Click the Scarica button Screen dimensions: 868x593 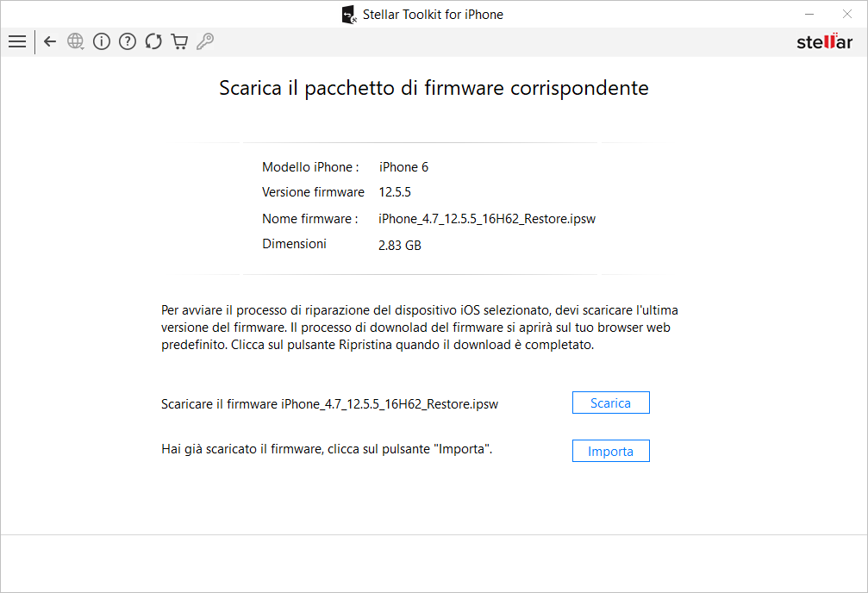610,403
